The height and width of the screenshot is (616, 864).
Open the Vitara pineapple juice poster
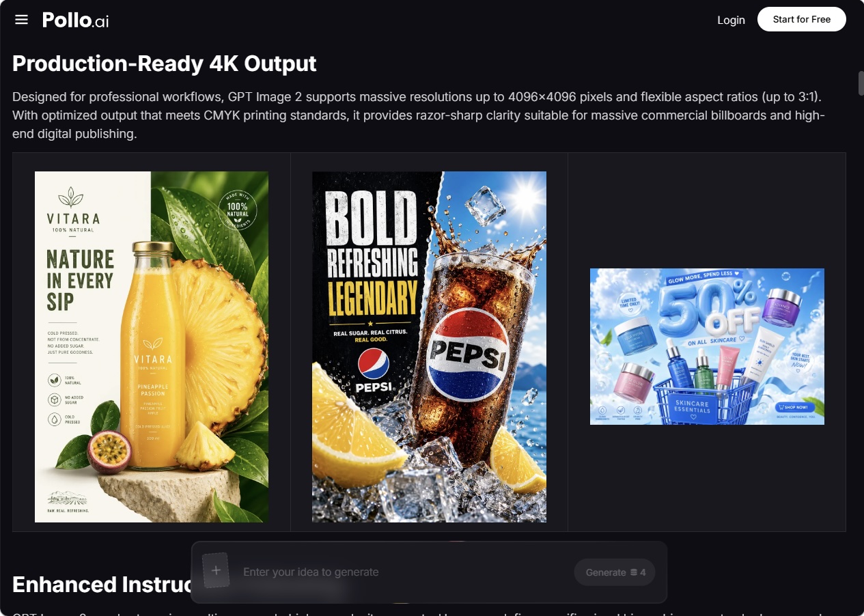[x=152, y=347]
